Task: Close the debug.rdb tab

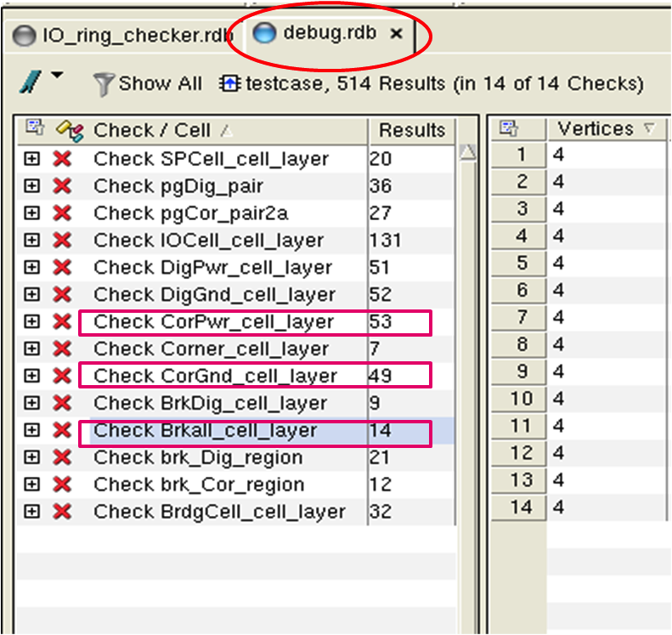Action: click(x=396, y=34)
